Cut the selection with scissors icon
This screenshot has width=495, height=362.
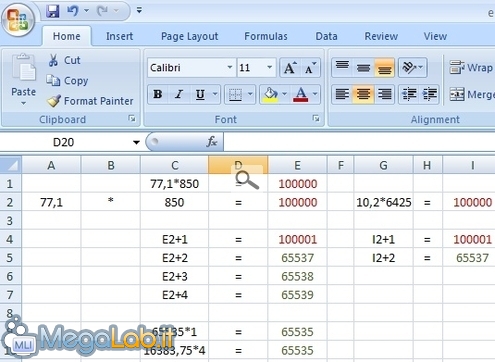[x=64, y=60]
